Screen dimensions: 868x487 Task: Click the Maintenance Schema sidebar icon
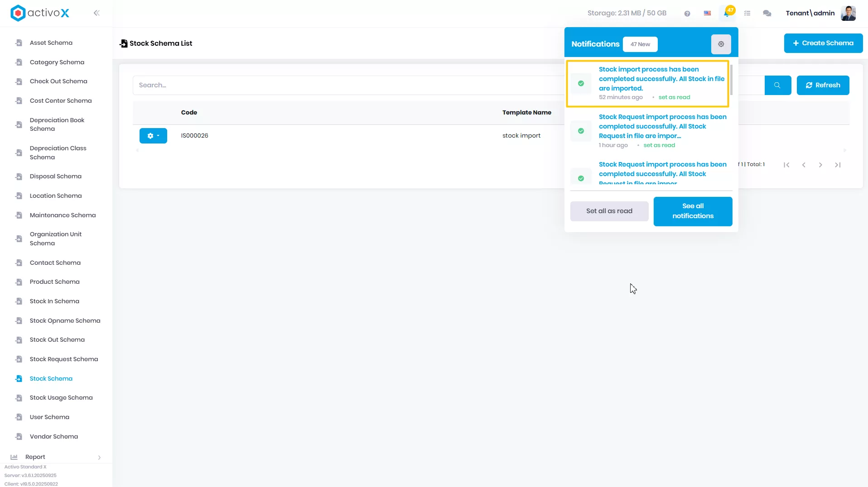(x=19, y=215)
